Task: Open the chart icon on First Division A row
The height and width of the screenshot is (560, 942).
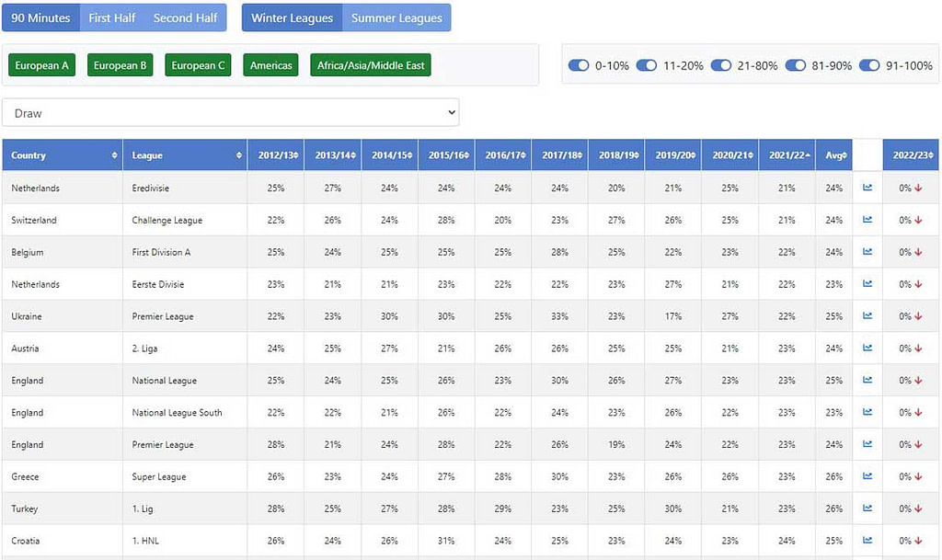Action: tap(866, 252)
